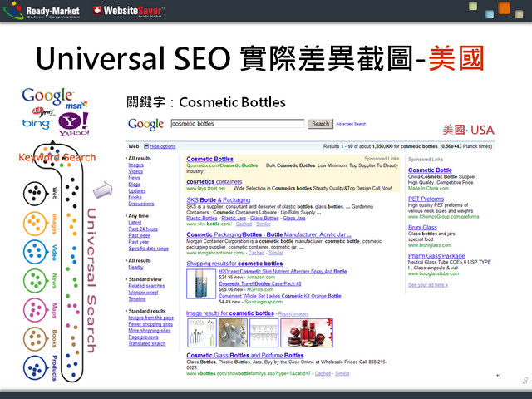Open the Advanced Search link
The height and width of the screenshot is (399, 532).
pos(351,124)
